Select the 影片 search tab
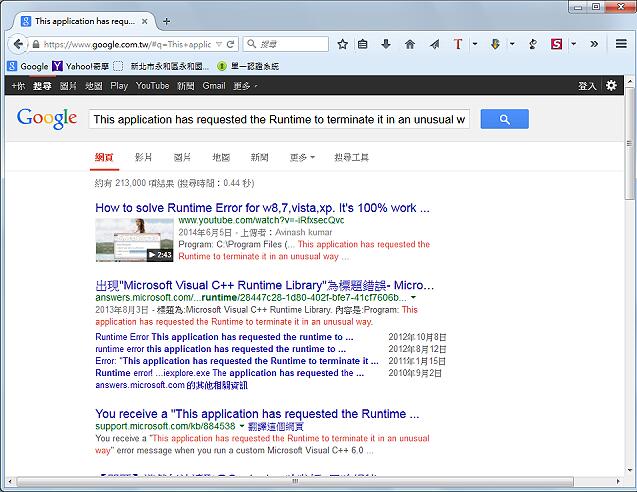637x492 pixels. [x=143, y=157]
